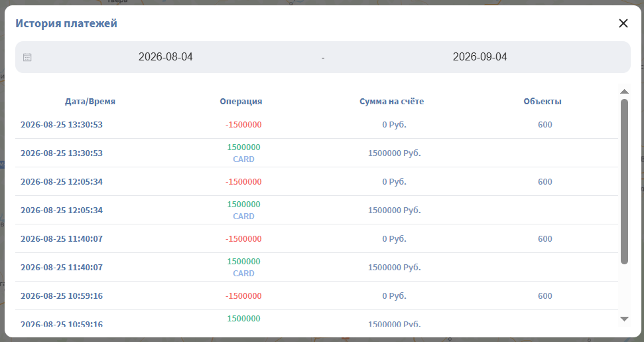This screenshot has width=644, height=342.
Task: Click 600 objects in the 11:40:07 row
Action: (x=545, y=239)
